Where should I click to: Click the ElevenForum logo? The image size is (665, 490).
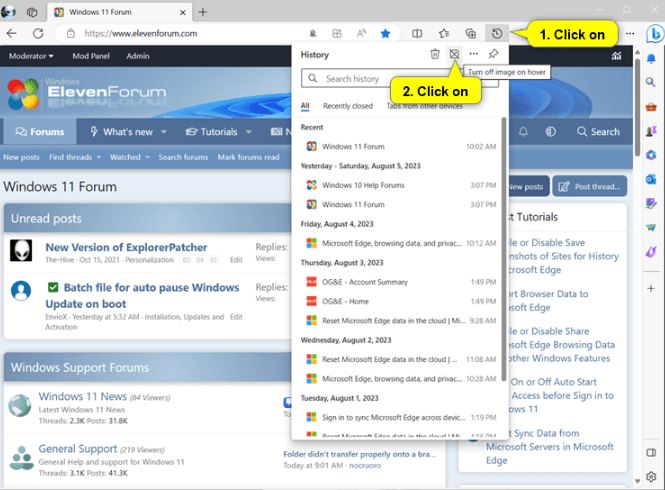[87, 92]
